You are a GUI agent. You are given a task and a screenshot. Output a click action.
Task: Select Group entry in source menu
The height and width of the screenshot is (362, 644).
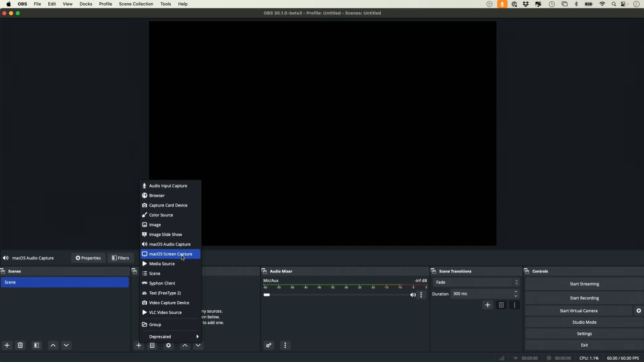tap(170, 325)
